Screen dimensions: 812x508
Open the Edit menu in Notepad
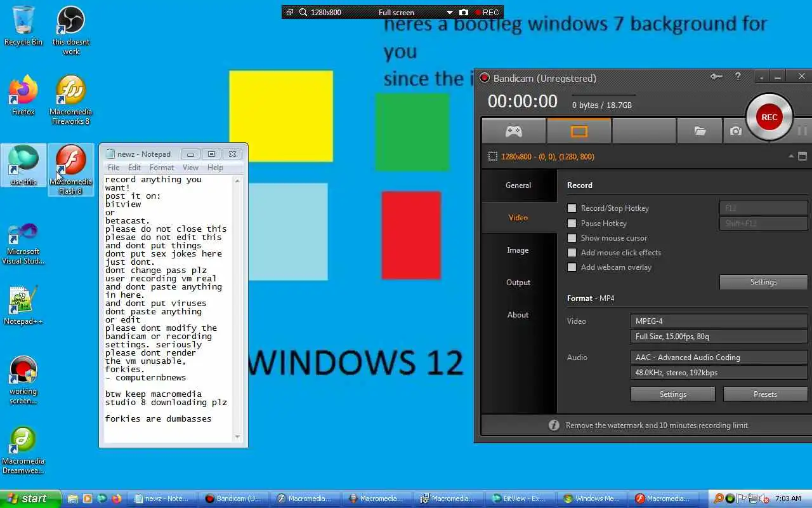pos(134,168)
